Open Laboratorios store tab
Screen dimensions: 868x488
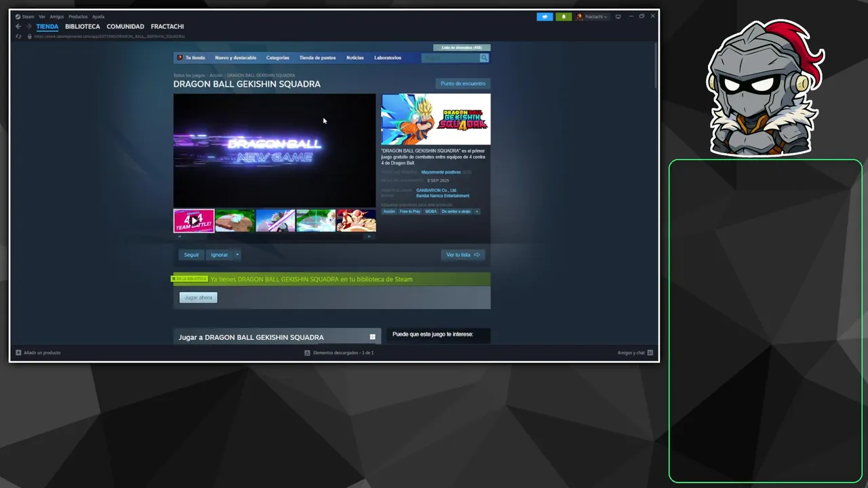coord(388,58)
